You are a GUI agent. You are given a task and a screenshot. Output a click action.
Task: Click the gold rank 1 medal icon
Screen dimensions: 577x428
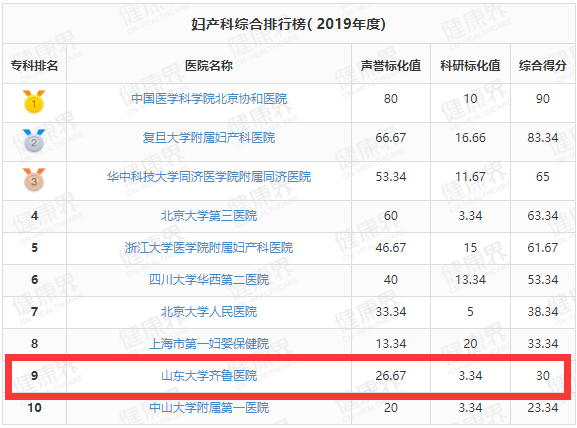point(34,101)
